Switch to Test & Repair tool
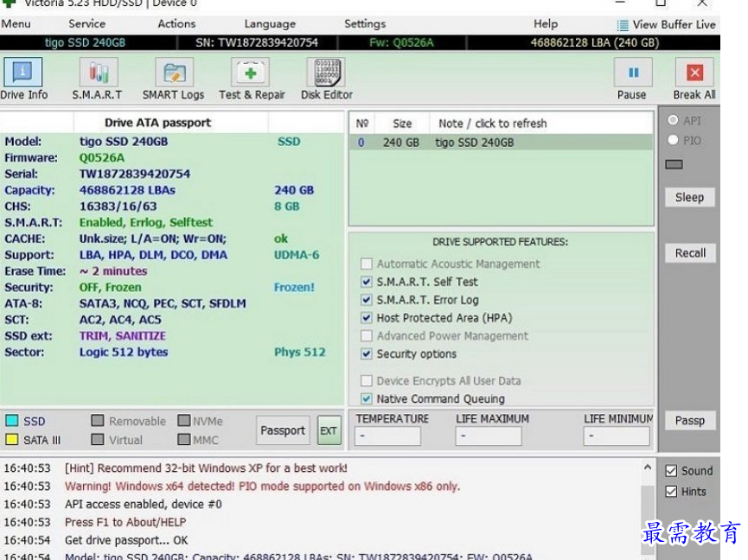The width and height of the screenshot is (748, 560). [251, 78]
